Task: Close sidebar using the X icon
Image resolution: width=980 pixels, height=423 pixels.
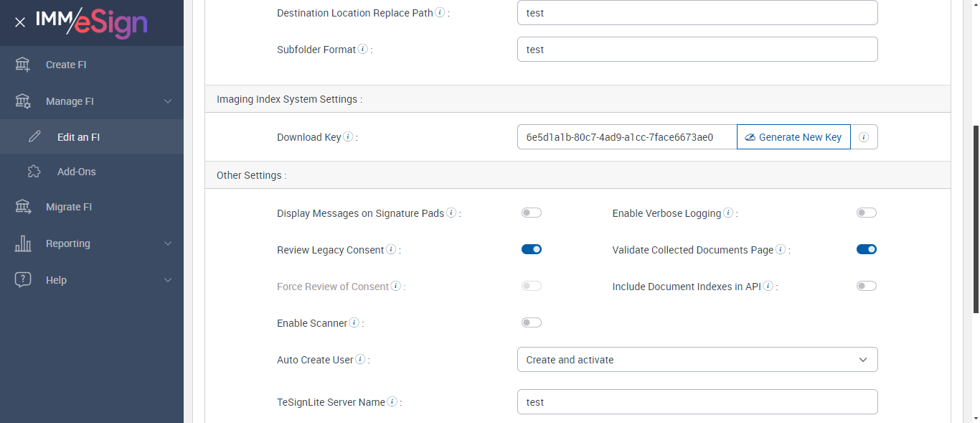Action: coord(20,23)
